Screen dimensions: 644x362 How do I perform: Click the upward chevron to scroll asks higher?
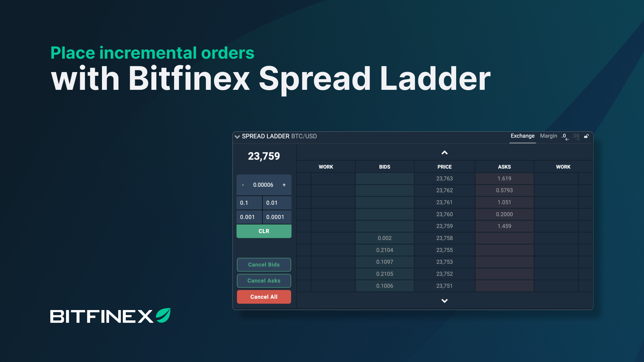click(x=444, y=152)
